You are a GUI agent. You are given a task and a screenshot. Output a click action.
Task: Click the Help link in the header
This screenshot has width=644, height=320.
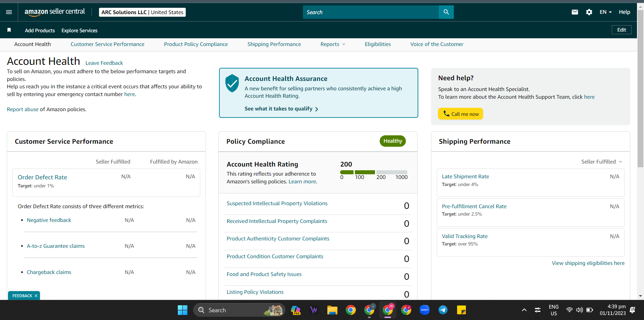tap(624, 12)
